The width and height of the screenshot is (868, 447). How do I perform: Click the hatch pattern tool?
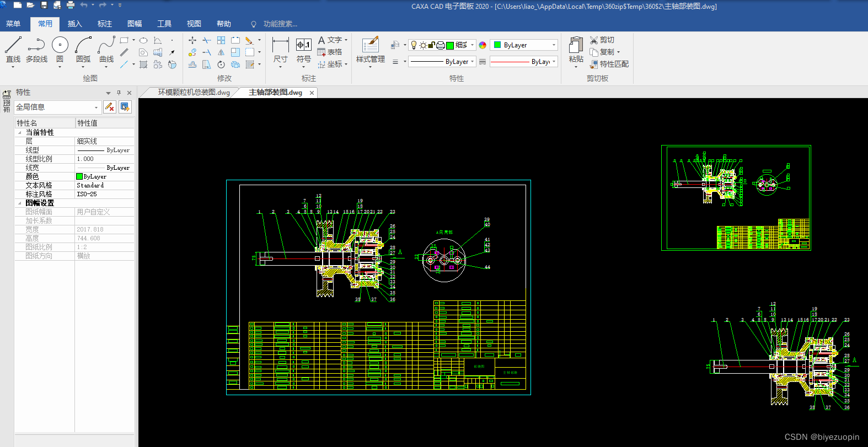click(x=143, y=64)
